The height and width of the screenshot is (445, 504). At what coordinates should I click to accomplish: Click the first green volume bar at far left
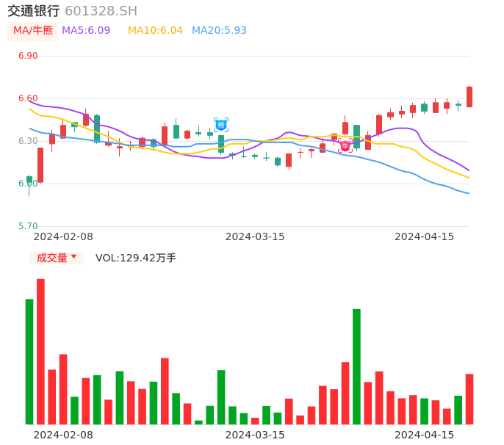coord(29,361)
